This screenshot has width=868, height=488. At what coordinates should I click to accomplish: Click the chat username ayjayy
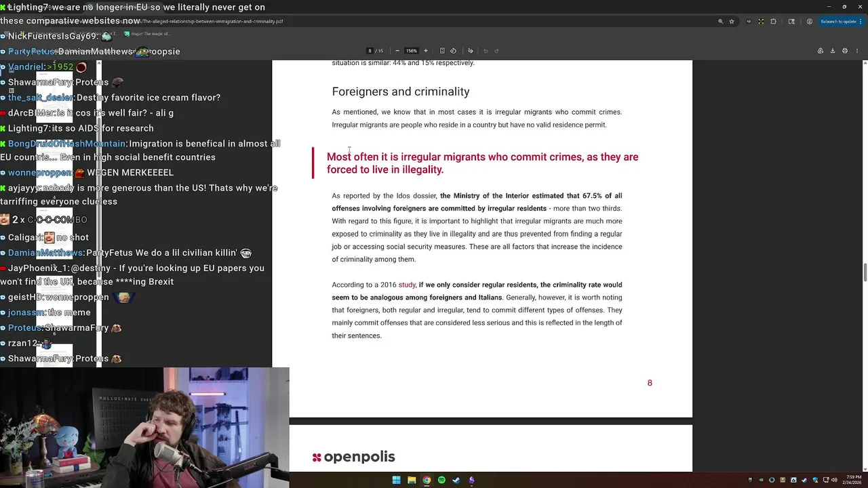coord(24,188)
